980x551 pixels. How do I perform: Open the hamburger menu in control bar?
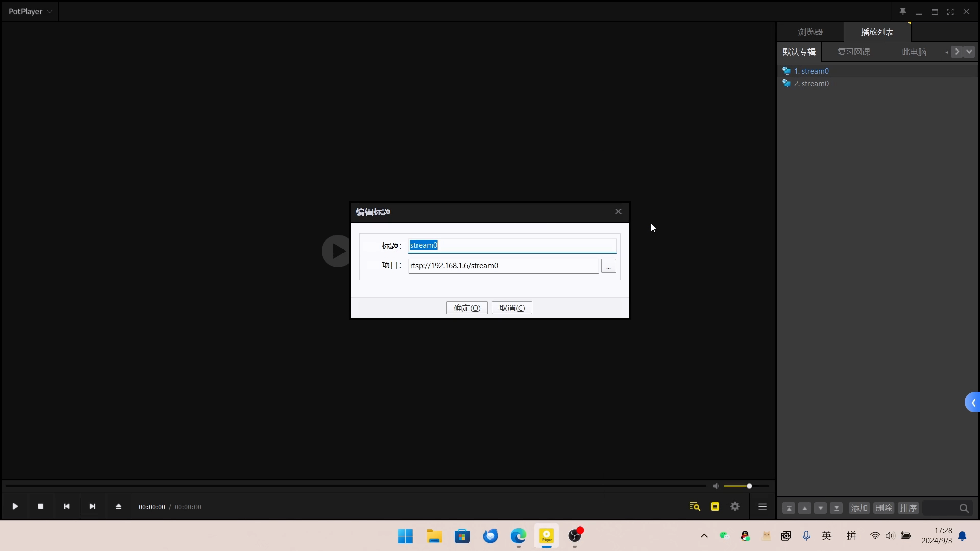(763, 507)
